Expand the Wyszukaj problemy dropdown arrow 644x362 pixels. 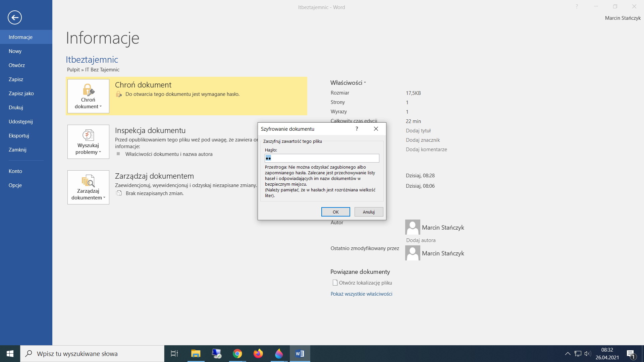(x=100, y=152)
